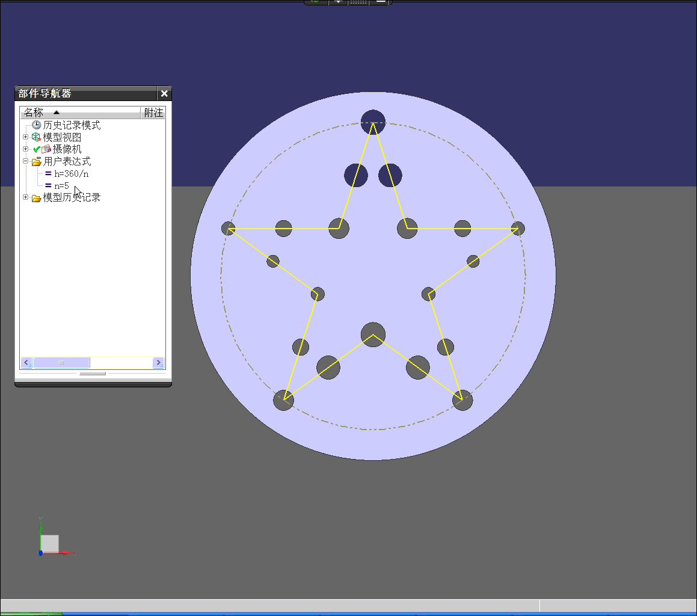The width and height of the screenshot is (697, 616).
Task: Select the 模型视图 label
Action: 62,137
